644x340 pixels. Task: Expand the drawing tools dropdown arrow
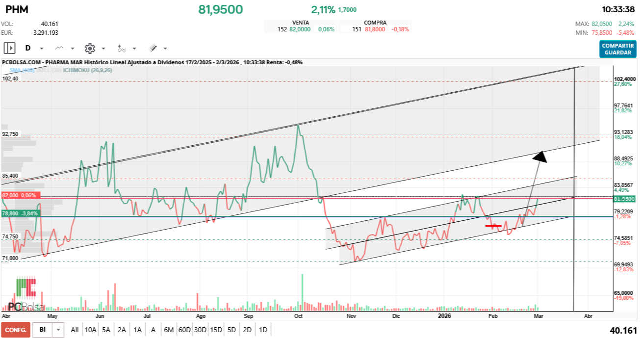pyautogui.click(x=165, y=49)
